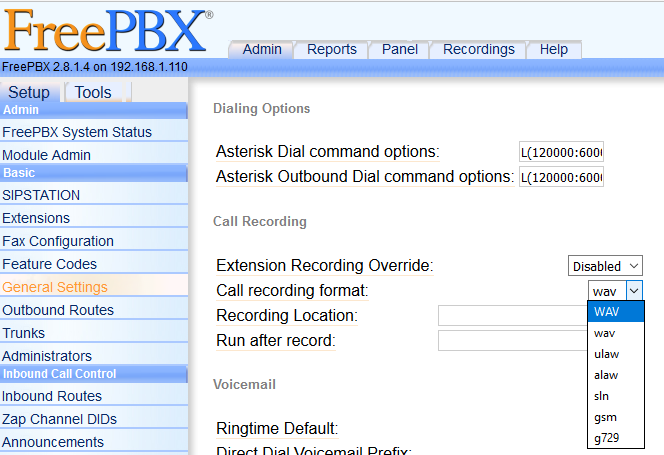664x455 pixels.
Task: Click the Basic section header
Action: (94, 173)
